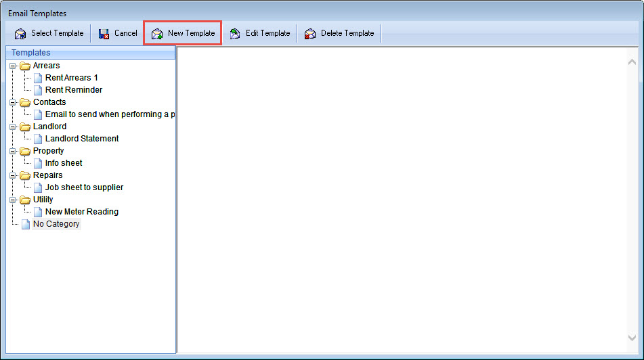Select the Landlord Statement template
The image size is (644, 360).
(x=82, y=139)
